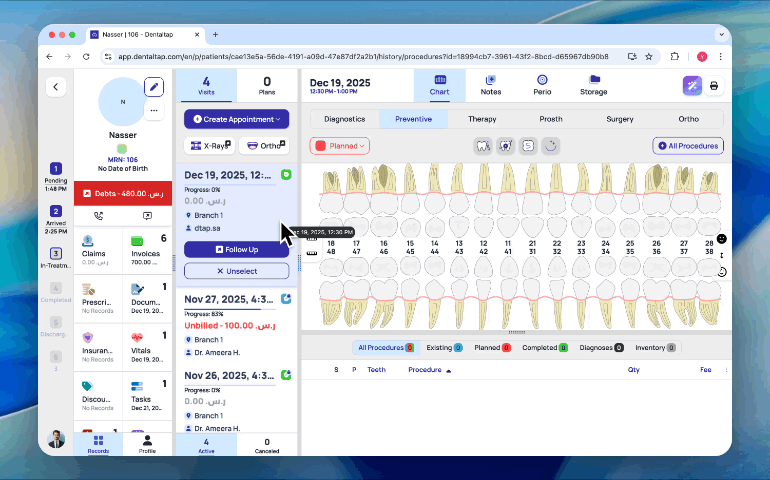Filter procedures by Completed
Screen dimensions: 770x480
[544, 348]
